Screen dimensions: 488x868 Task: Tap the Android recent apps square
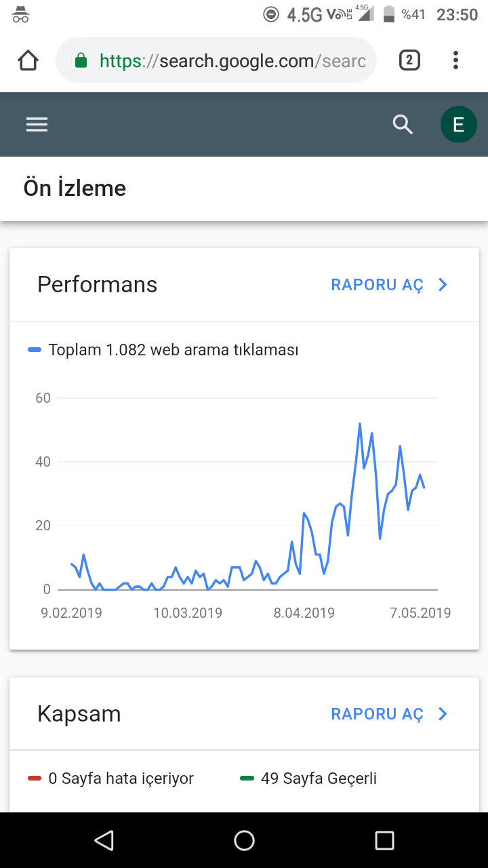[384, 840]
